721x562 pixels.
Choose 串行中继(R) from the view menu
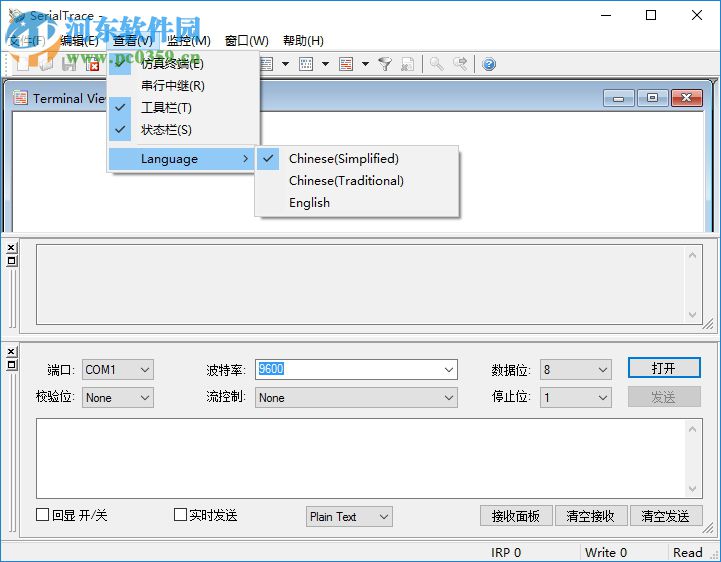click(x=183, y=86)
